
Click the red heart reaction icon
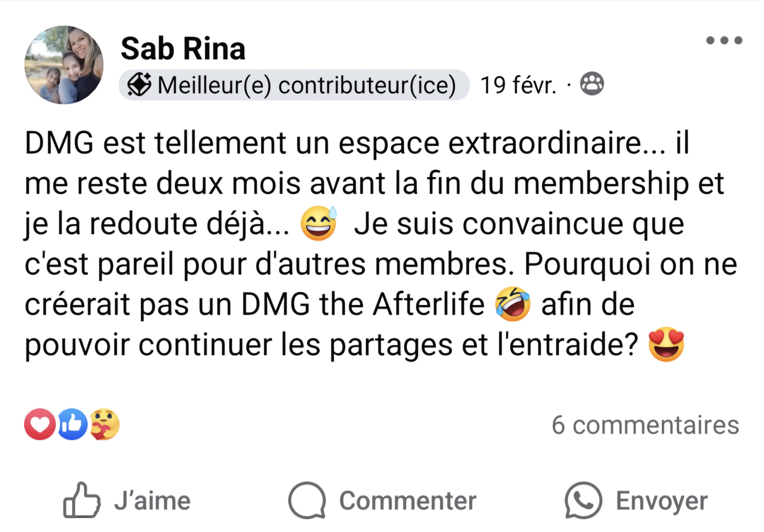point(40,424)
